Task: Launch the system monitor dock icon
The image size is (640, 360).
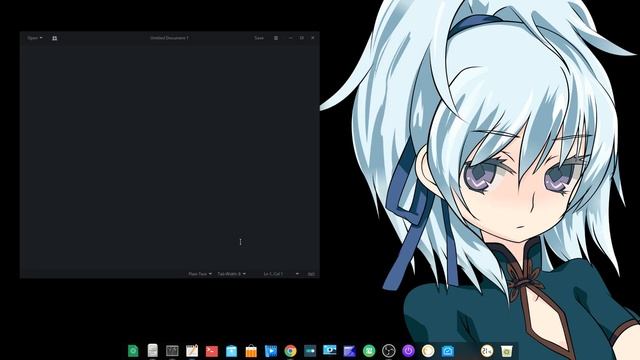Action: [x=172, y=351]
